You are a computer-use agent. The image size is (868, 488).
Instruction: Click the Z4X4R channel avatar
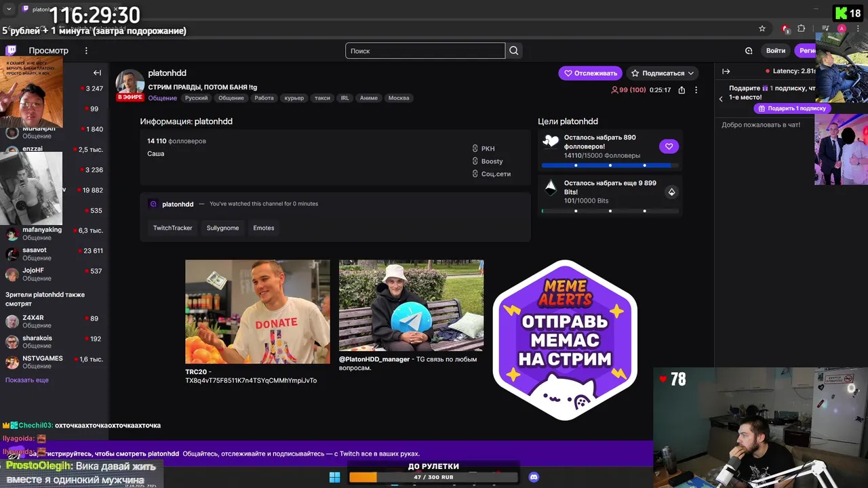tap(12, 322)
